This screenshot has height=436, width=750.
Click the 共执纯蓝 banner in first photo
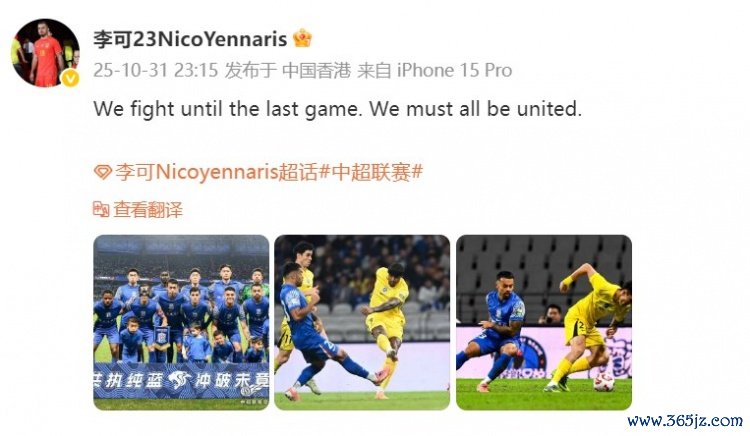[181, 381]
